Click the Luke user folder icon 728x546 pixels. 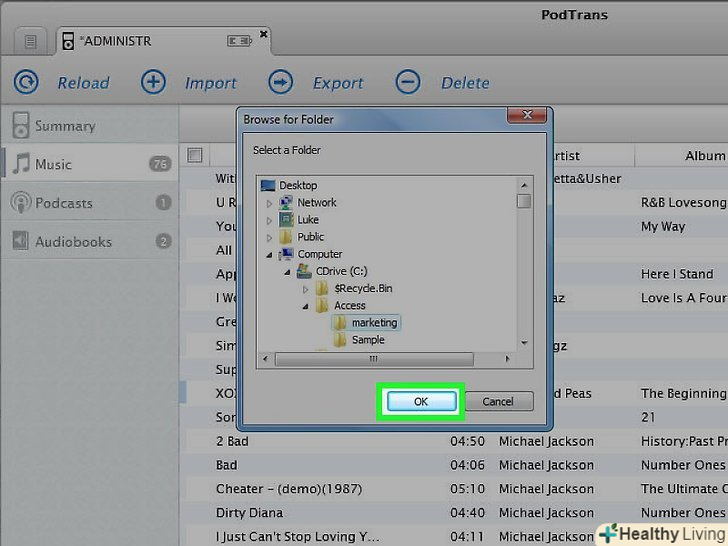pos(286,219)
